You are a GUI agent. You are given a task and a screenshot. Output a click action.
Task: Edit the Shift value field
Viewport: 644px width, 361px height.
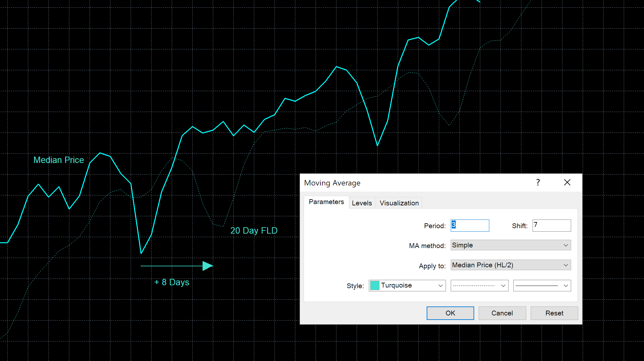[x=551, y=225]
